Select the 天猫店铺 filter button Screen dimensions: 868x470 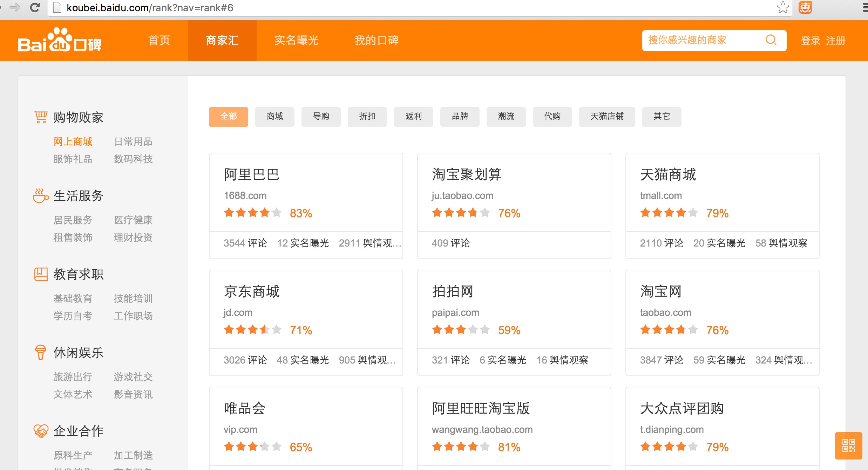click(607, 117)
